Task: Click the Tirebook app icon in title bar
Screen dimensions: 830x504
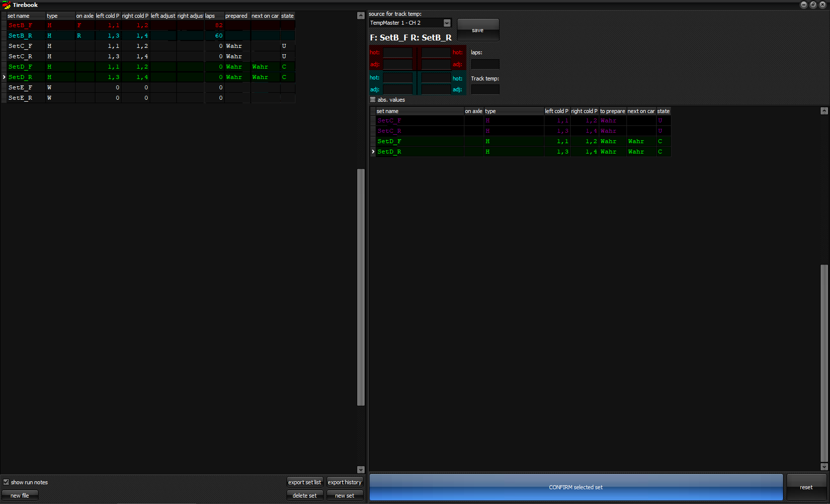Action: click(x=6, y=5)
